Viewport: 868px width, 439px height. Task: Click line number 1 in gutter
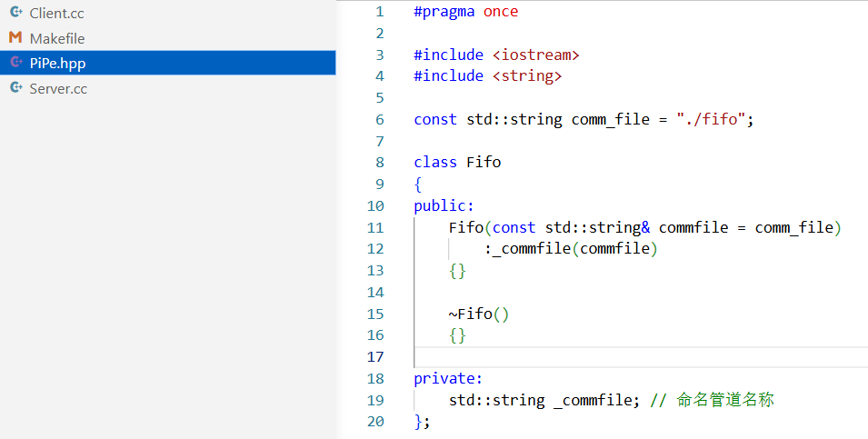pyautogui.click(x=380, y=12)
